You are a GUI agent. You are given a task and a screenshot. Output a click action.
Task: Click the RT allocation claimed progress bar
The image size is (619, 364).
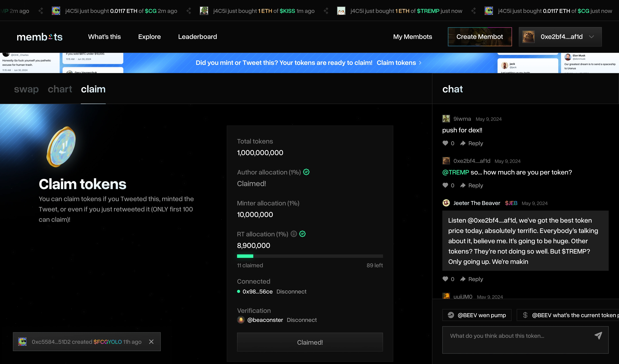(x=310, y=256)
